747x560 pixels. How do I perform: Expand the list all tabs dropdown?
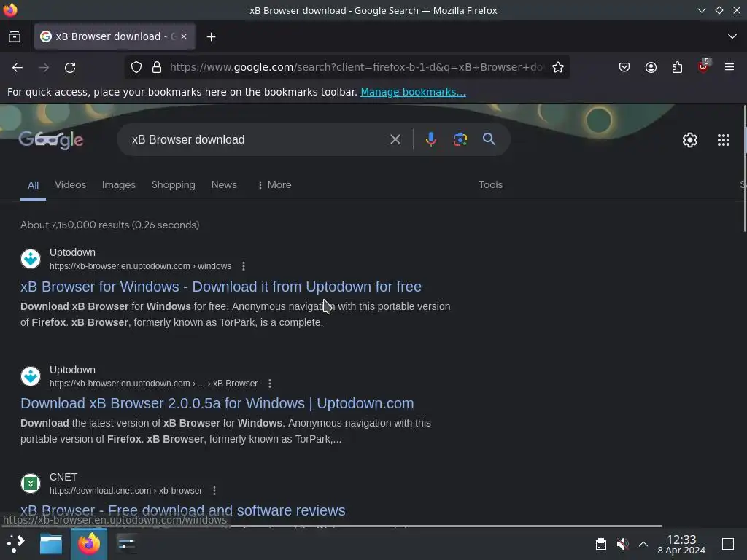732,36
